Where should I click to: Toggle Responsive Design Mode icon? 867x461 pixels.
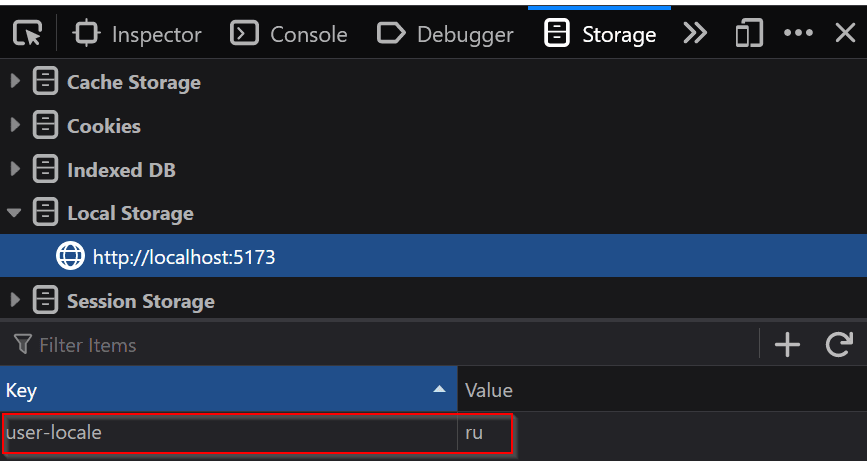coord(748,34)
